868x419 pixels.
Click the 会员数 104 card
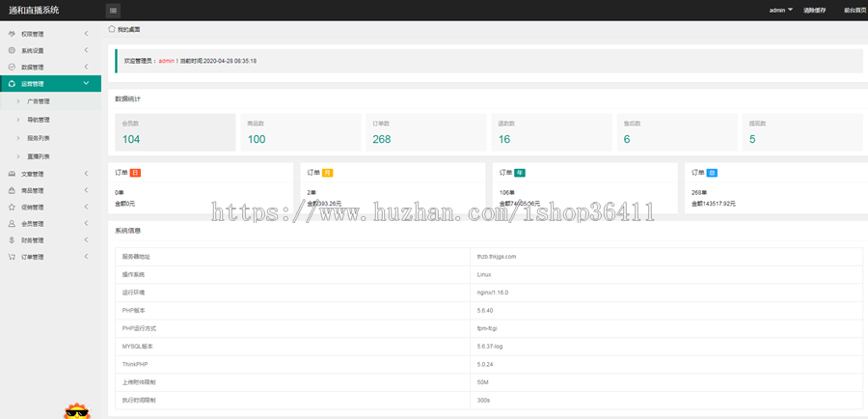176,132
